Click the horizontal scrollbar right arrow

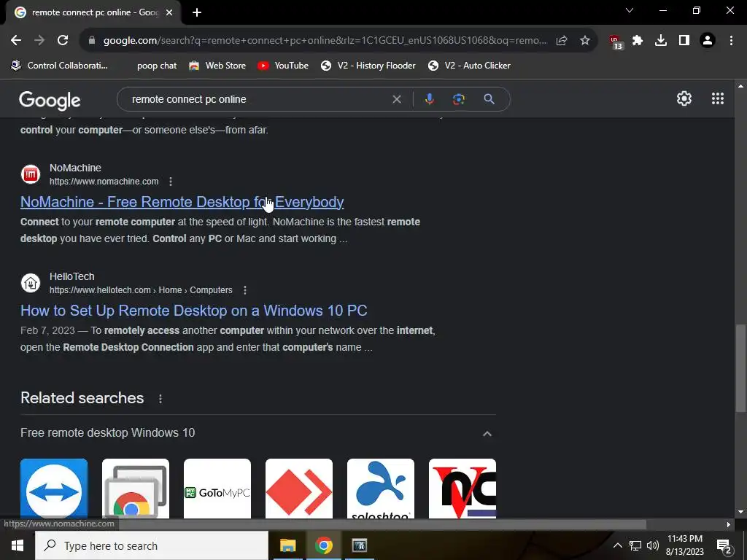729,524
